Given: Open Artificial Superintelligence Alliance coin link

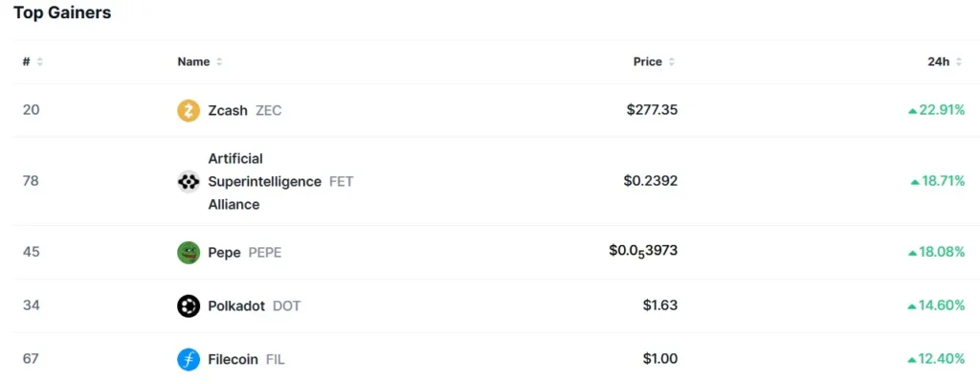Looking at the screenshot, I should tap(264, 181).
